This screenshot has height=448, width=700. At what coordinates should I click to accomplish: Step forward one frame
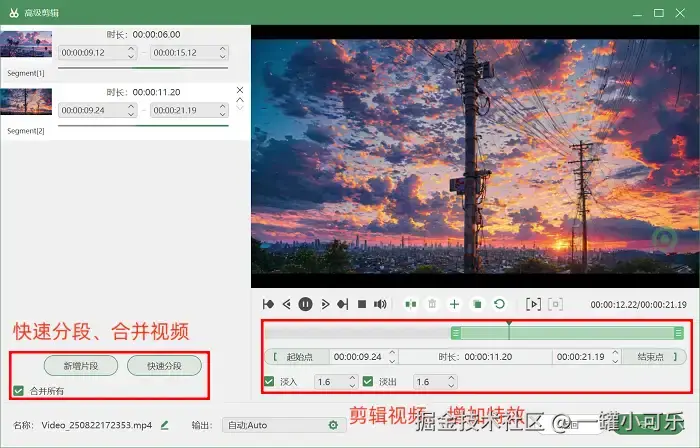(x=325, y=304)
